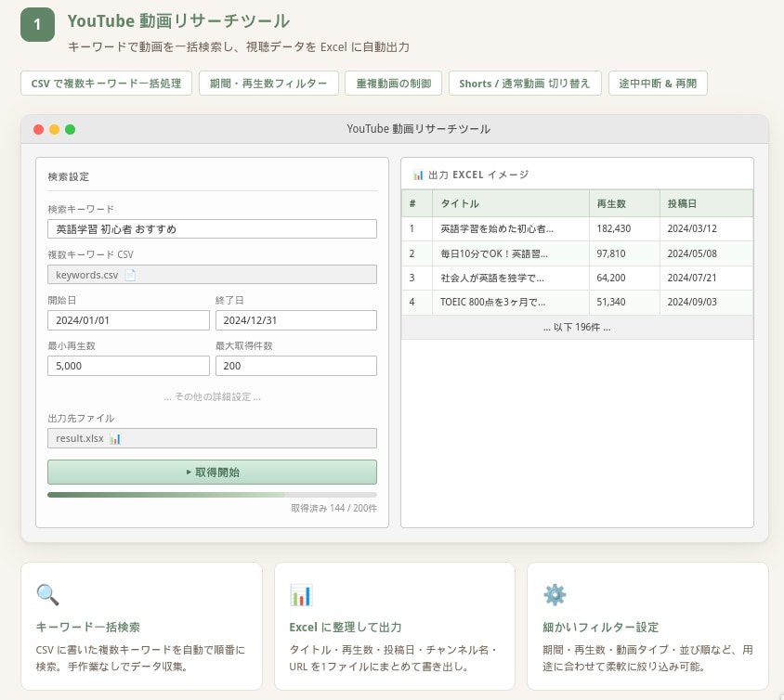
Task: Select the Shorts / 通常動画 切り替え tag
Action: 525,84
